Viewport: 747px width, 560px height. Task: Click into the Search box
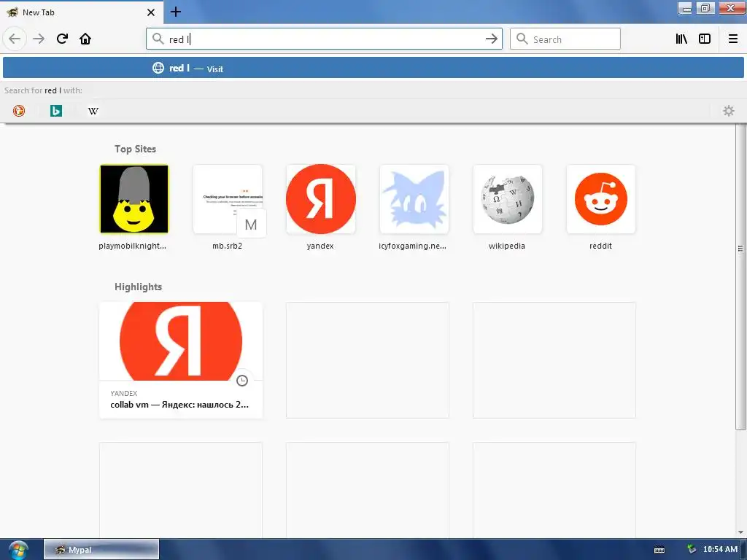click(x=565, y=39)
